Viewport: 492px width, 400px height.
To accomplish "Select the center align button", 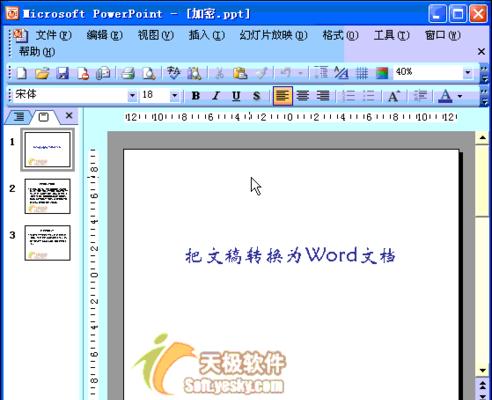I will click(x=303, y=96).
